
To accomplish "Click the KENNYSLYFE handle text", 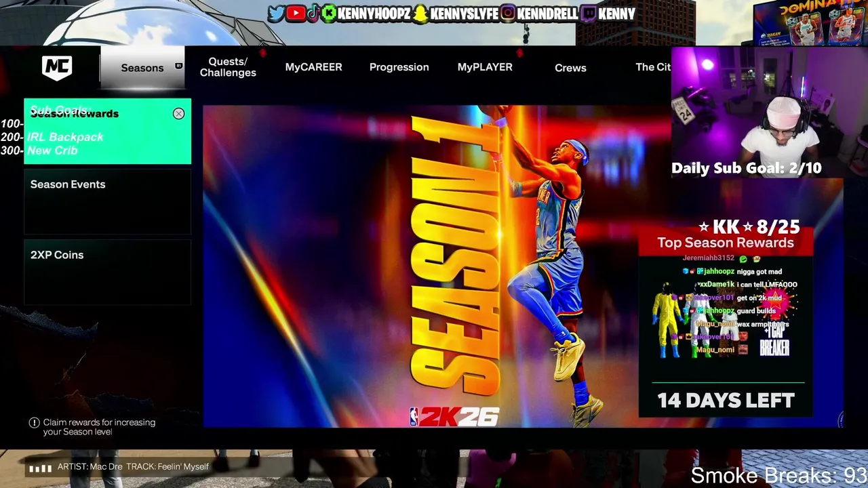I will pos(464,14).
